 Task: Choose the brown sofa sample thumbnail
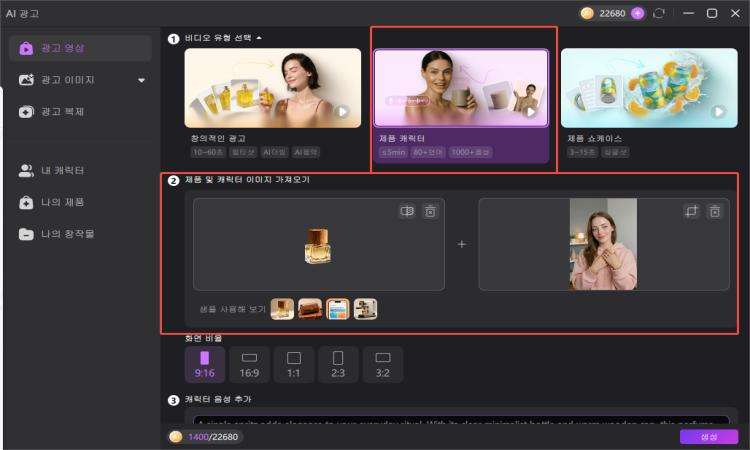[310, 309]
